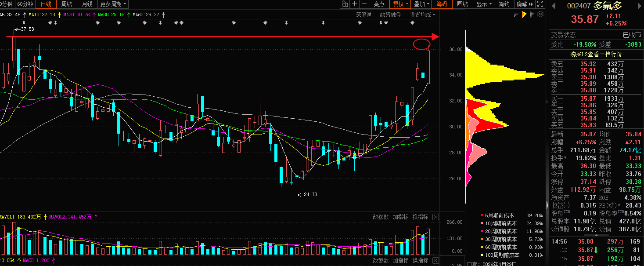Switch to 周线 weekly period tab
This screenshot has width=644, height=266.
[x=67, y=4]
